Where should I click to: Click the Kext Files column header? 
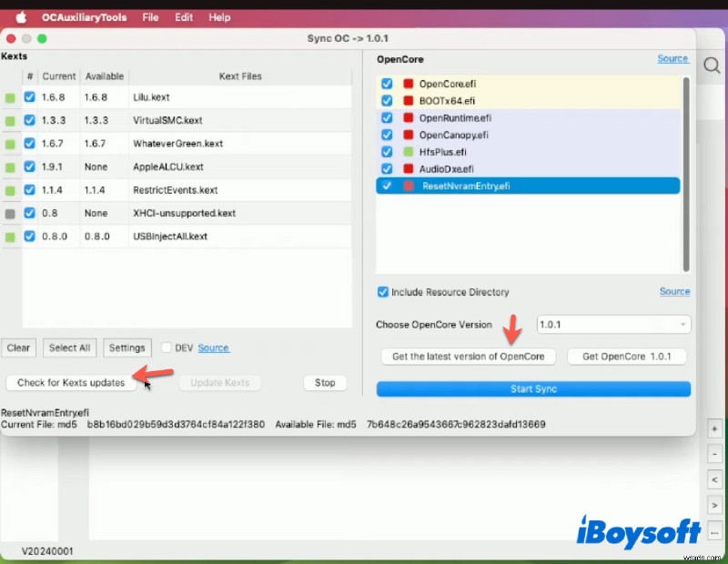pyautogui.click(x=240, y=76)
